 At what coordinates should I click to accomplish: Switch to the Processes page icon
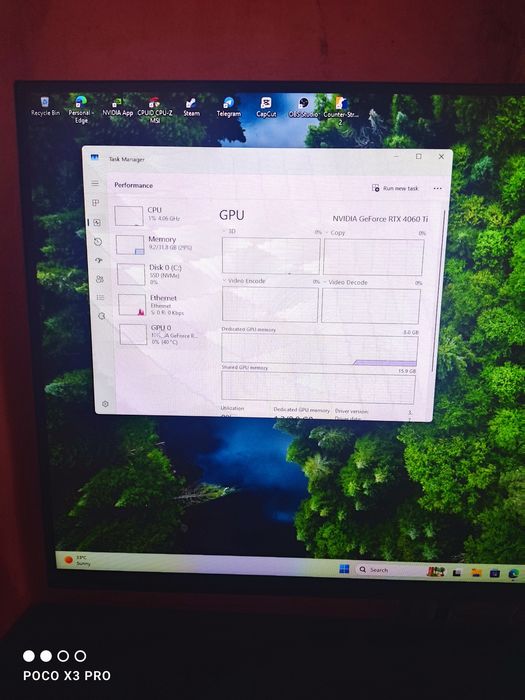96,203
